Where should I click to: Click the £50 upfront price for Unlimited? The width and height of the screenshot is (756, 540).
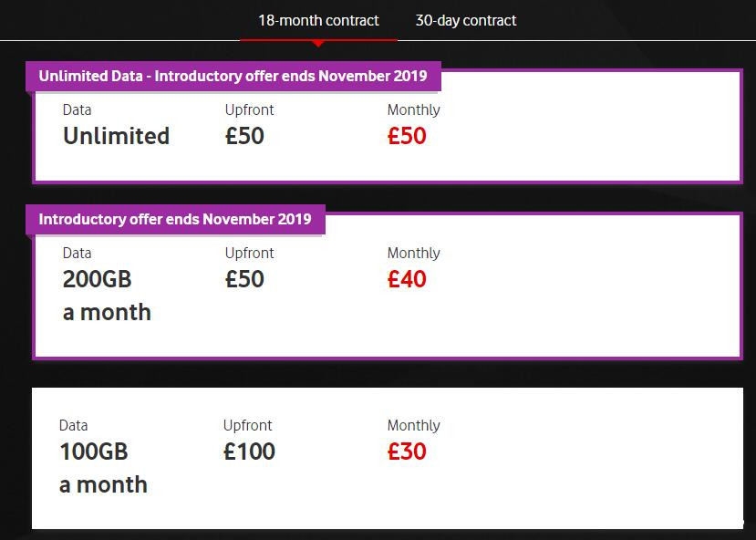(244, 136)
